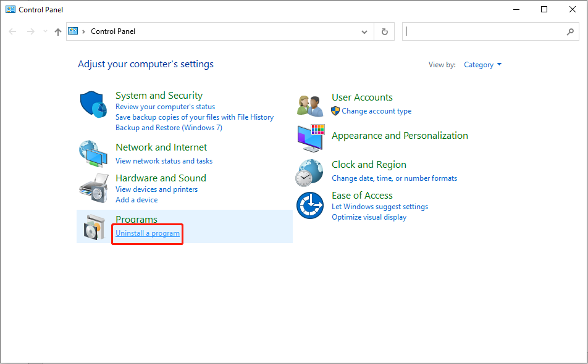The width and height of the screenshot is (588, 364).
Task: Open the Appearance and Personalization monitor icon
Action: coord(311,138)
